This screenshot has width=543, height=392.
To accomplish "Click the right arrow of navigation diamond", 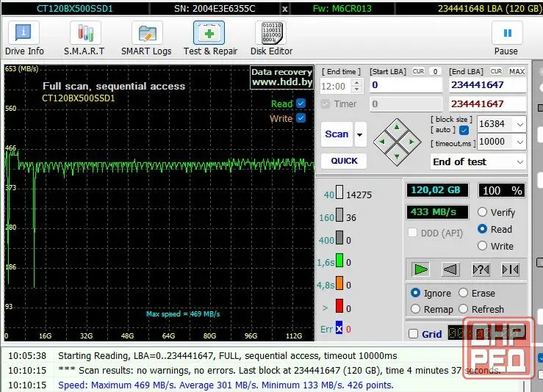I will (411, 142).
